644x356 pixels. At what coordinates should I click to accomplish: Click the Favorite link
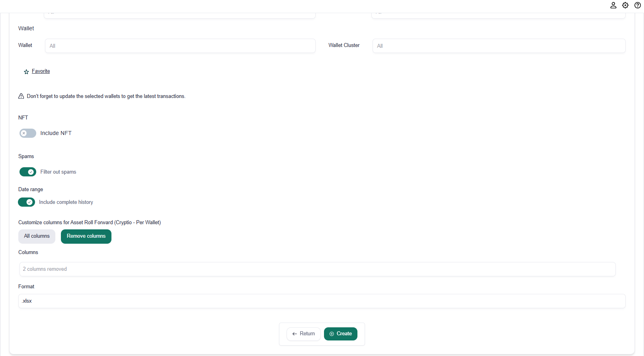(x=41, y=71)
